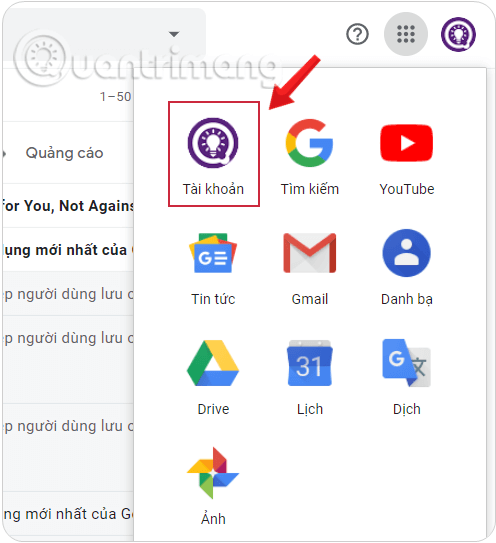Open Gmail from the apps panel

click(310, 268)
